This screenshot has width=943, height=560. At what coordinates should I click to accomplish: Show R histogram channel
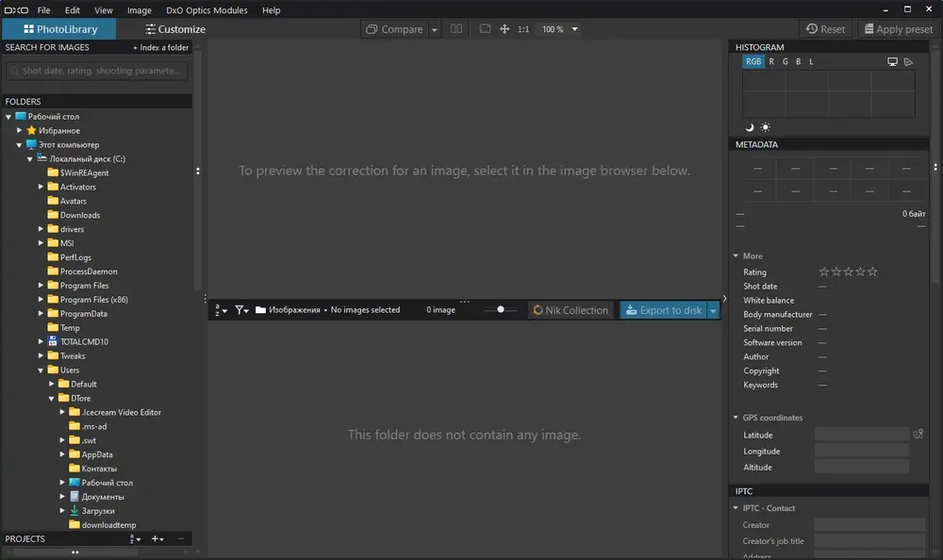771,61
